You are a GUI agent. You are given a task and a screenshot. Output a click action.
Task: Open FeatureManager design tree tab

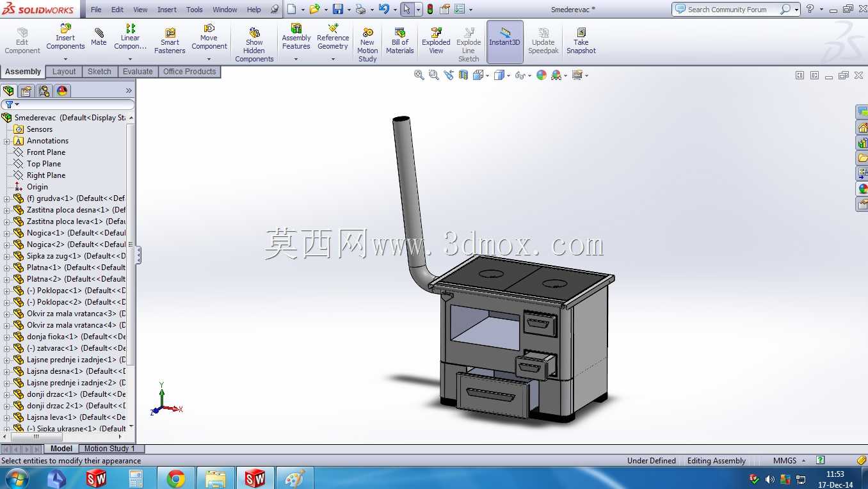click(x=8, y=91)
